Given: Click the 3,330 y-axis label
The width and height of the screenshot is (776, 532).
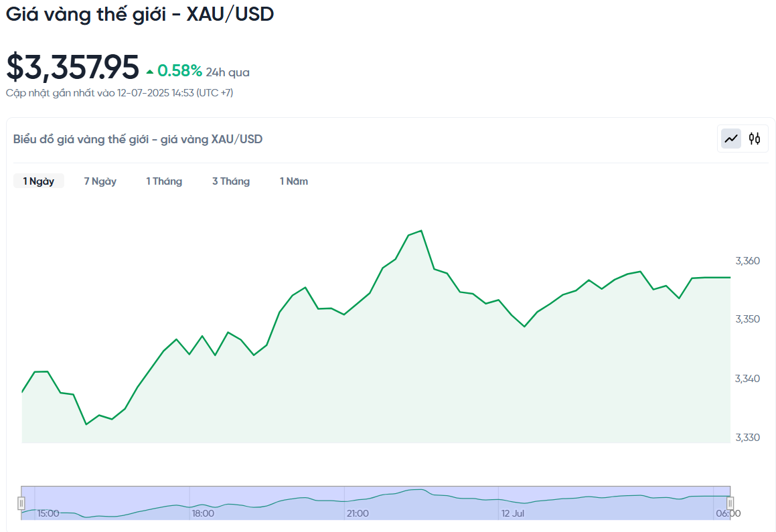Looking at the screenshot, I should click(x=748, y=438).
